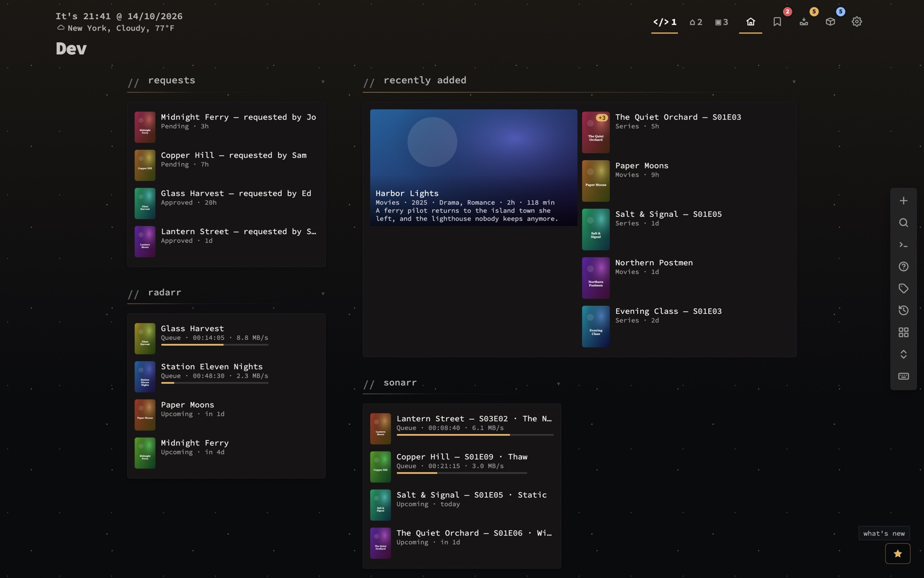The image size is (924, 578).
Task: Collapse the recently added section arrow
Action: click(x=793, y=81)
